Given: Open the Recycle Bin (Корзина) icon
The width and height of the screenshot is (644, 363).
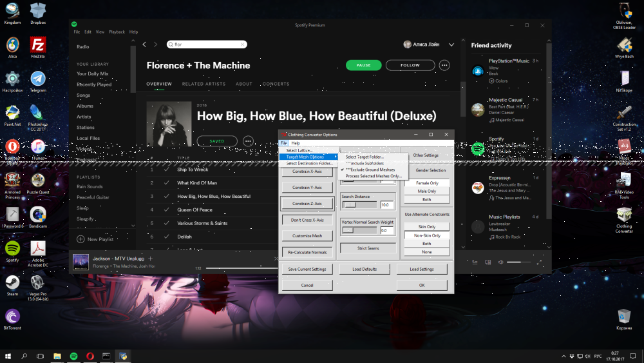Looking at the screenshot, I should tap(624, 319).
